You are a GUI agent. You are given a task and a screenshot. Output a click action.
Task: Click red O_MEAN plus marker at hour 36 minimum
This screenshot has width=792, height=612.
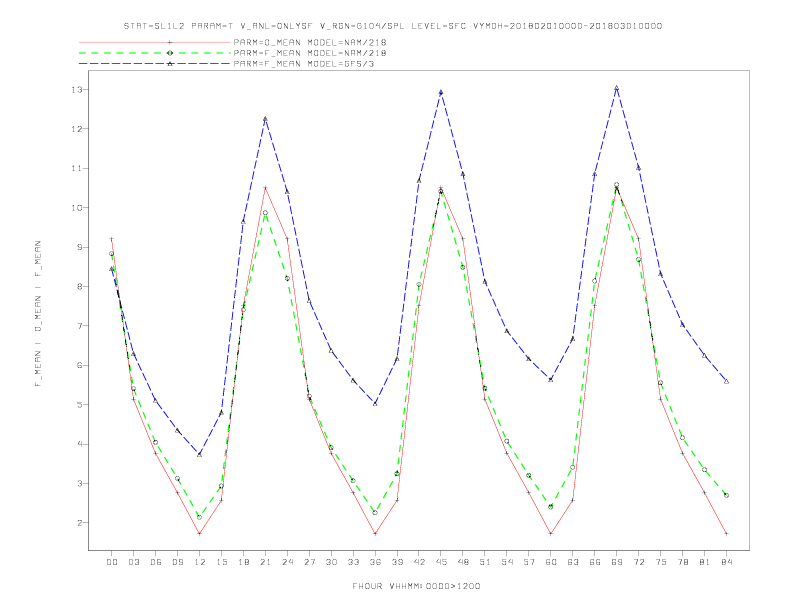tap(375, 533)
